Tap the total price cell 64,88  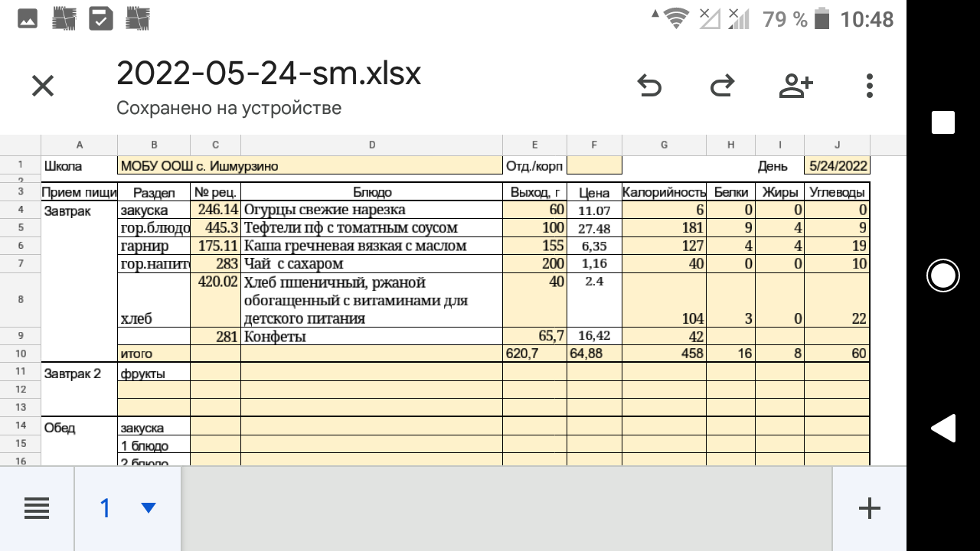[594, 354]
